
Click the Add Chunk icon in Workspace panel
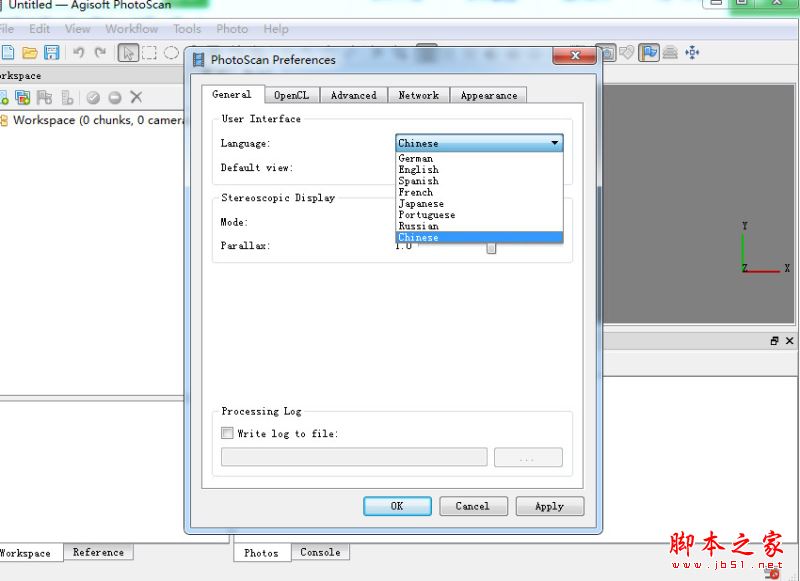pyautogui.click(x=5, y=96)
